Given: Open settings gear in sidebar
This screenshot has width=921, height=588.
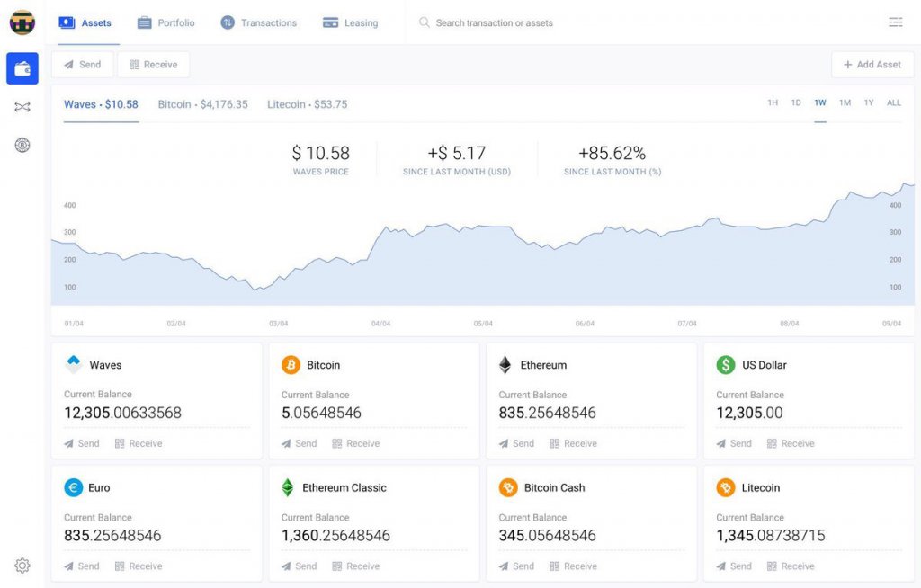Looking at the screenshot, I should click(x=22, y=566).
